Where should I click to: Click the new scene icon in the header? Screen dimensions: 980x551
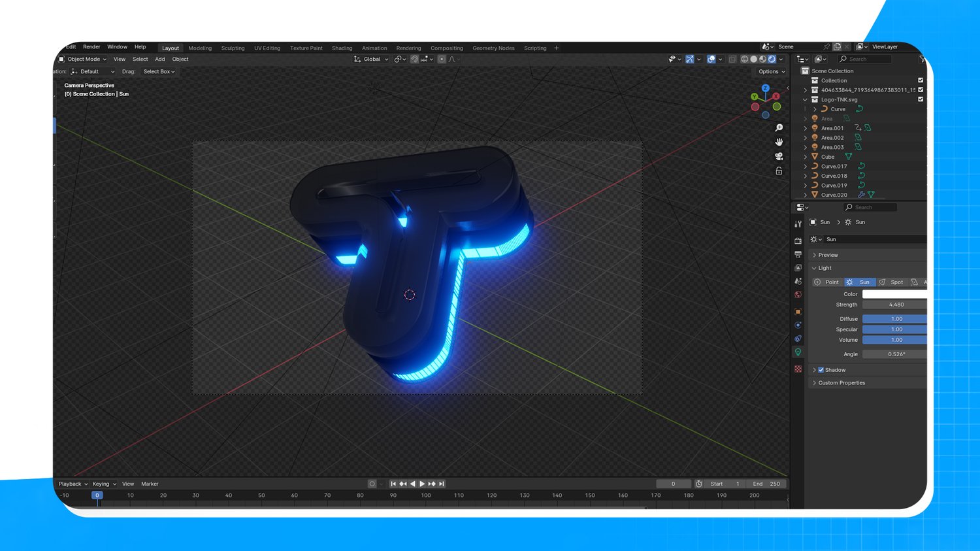point(837,47)
